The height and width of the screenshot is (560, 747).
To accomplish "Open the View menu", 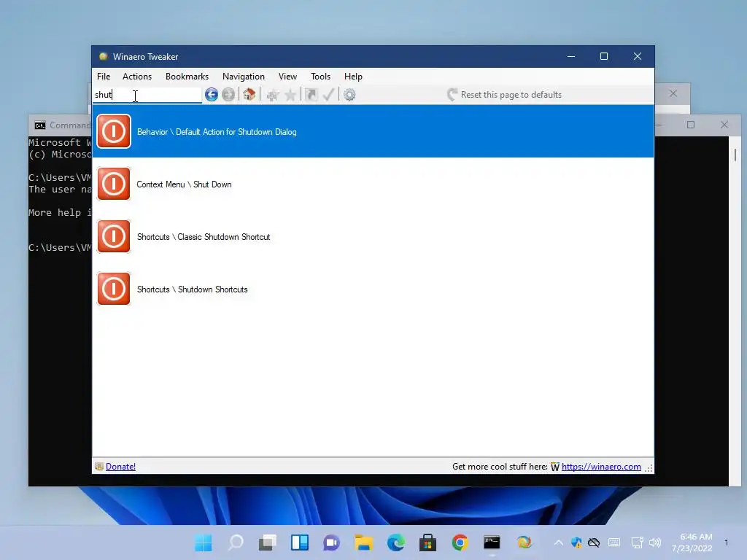I will 287,76.
